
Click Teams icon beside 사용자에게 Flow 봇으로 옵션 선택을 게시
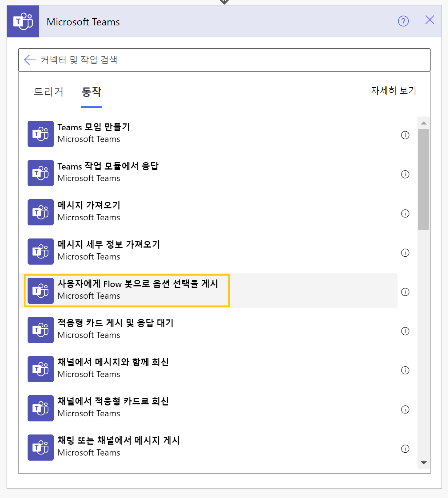click(41, 291)
